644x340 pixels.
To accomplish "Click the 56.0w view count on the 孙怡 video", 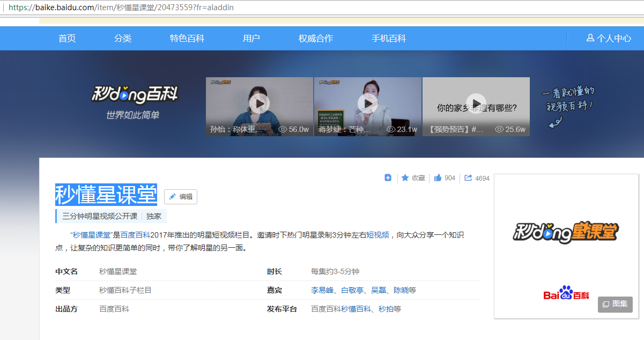I will click(x=294, y=129).
